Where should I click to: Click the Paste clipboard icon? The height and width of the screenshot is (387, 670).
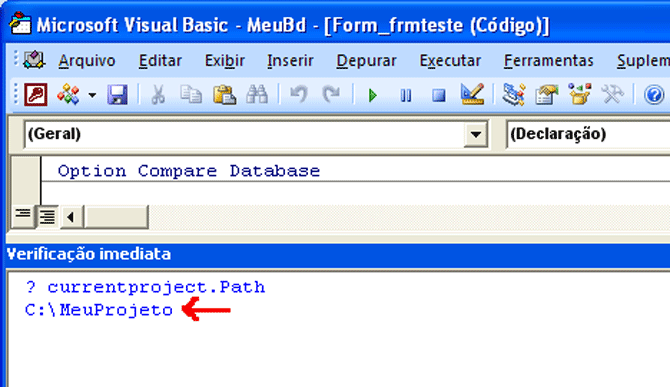224,94
